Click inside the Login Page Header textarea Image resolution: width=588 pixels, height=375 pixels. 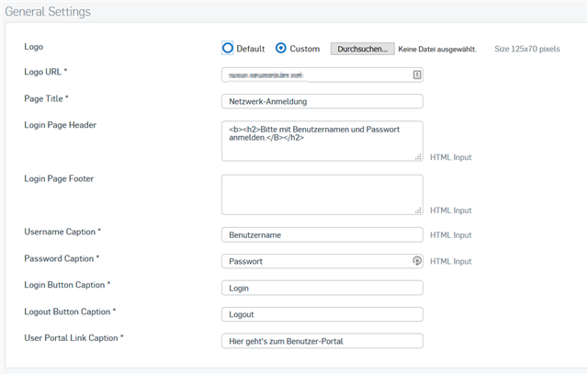(x=322, y=141)
